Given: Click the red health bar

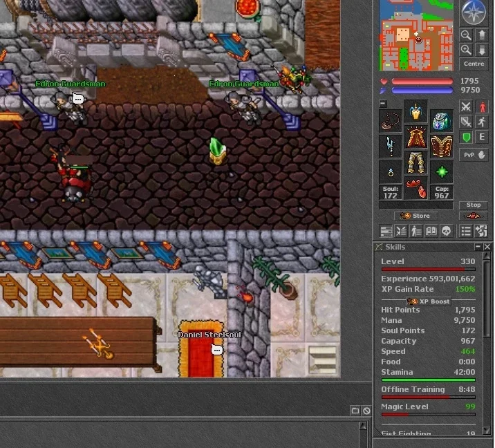Looking at the screenshot, I should point(422,82).
